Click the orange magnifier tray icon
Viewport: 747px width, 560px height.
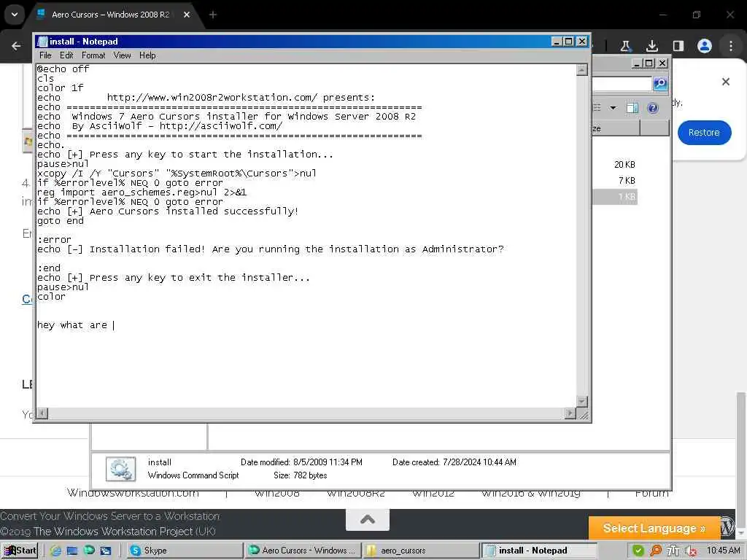pyautogui.click(x=656, y=551)
